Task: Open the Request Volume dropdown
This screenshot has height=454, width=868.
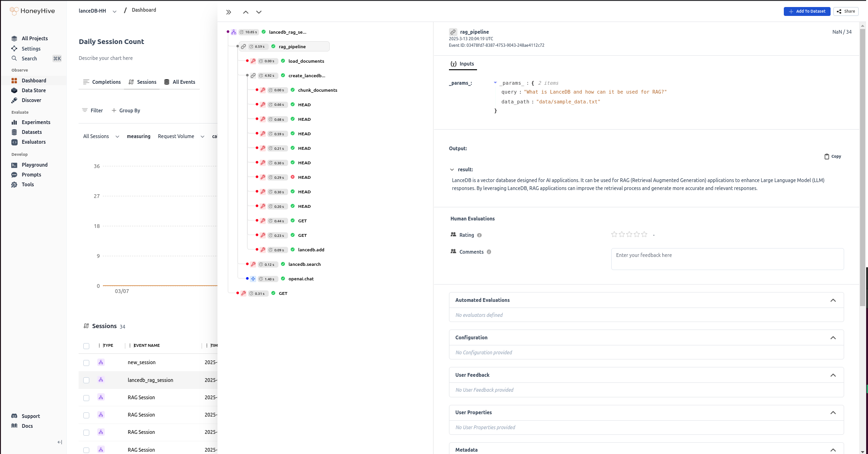Action: [181, 137]
